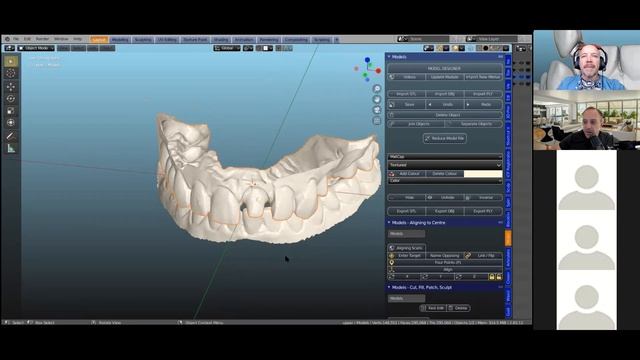Click the Hide button in Models panel
The width and height of the screenshot is (640, 360).
click(x=407, y=198)
